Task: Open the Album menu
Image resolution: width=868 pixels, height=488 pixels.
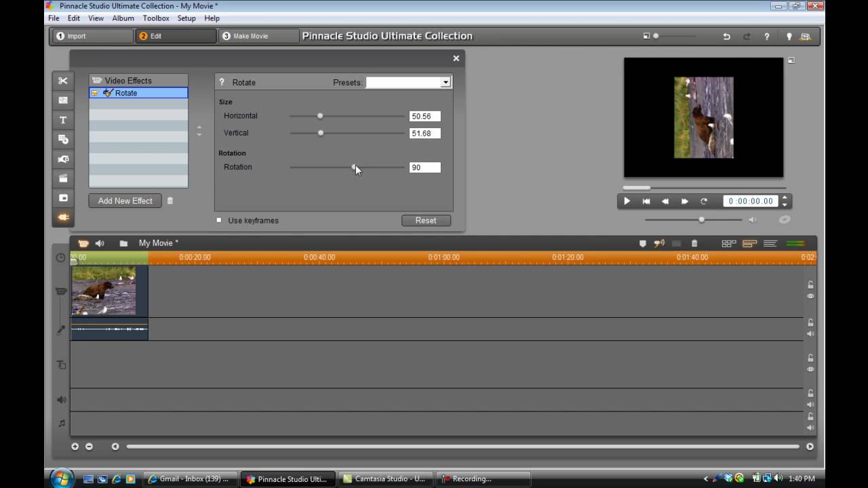Action: pyautogui.click(x=123, y=18)
